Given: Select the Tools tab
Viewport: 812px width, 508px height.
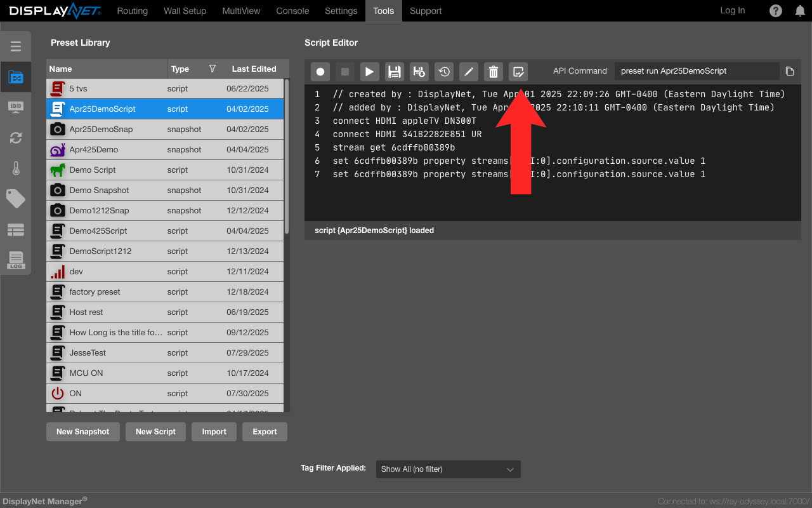Looking at the screenshot, I should point(384,11).
